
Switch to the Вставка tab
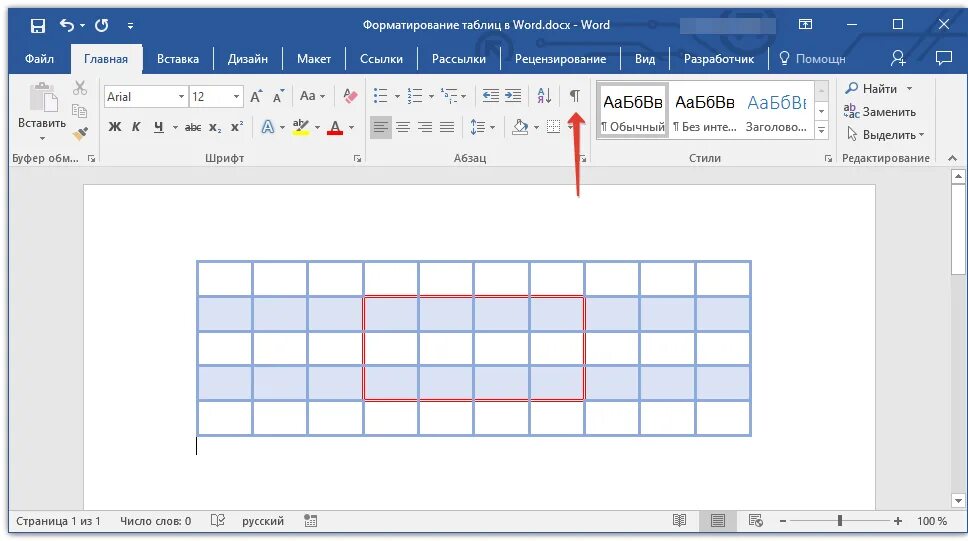[x=178, y=59]
